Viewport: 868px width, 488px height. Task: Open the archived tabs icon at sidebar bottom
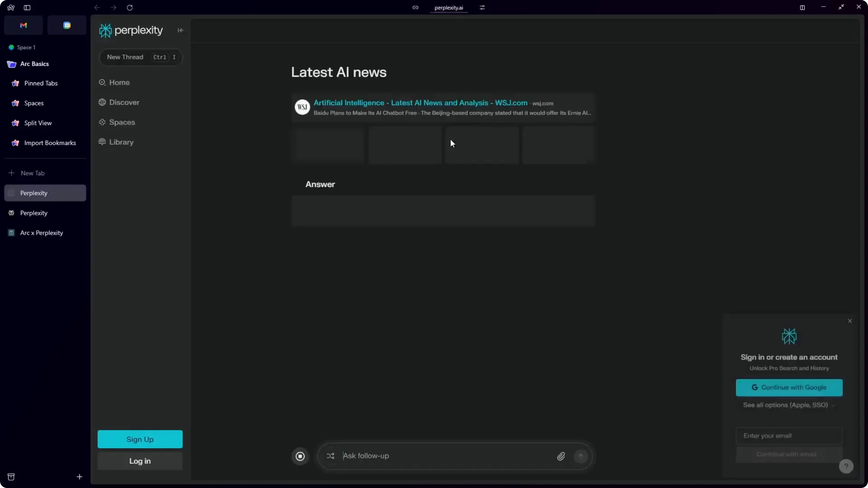[x=11, y=477]
